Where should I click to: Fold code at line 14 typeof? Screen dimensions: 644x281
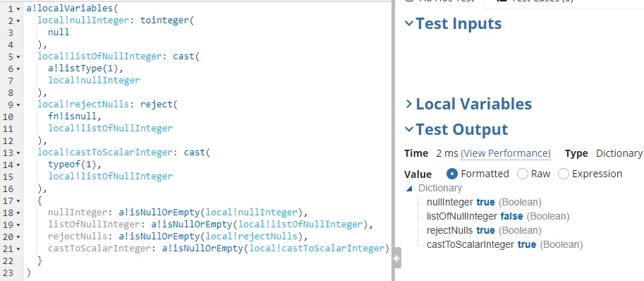pos(18,165)
